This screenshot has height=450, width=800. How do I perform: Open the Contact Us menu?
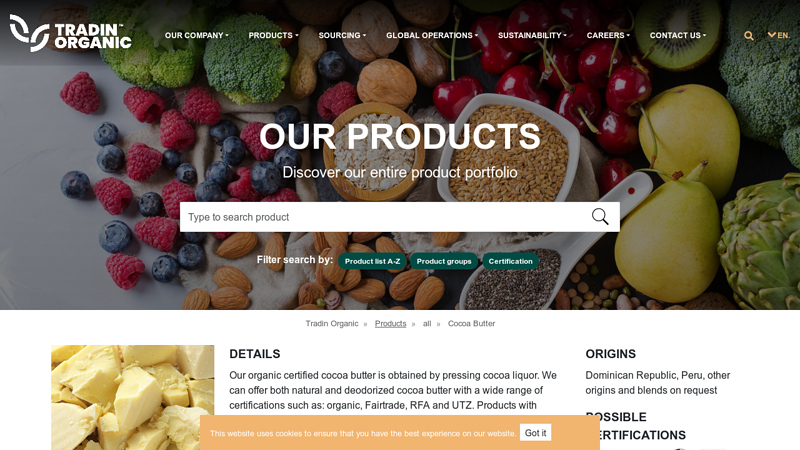tap(678, 35)
